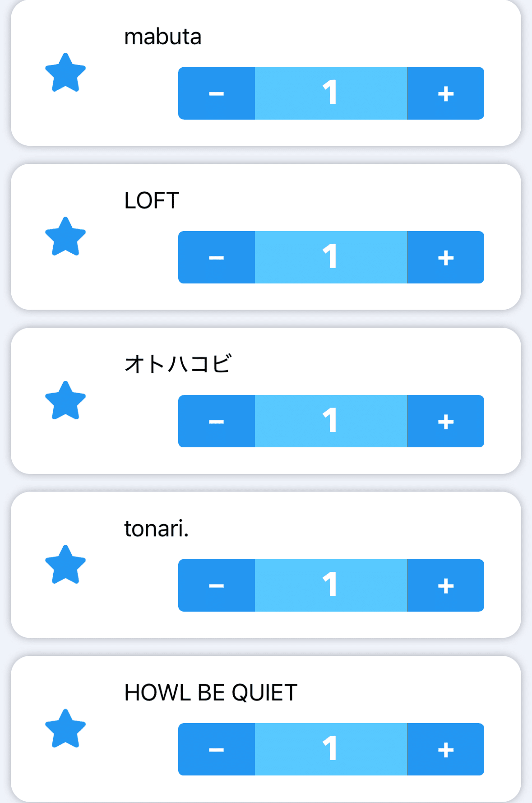Image resolution: width=532 pixels, height=803 pixels.
Task: Increment the オトハコビ quantity
Action: [x=445, y=421]
